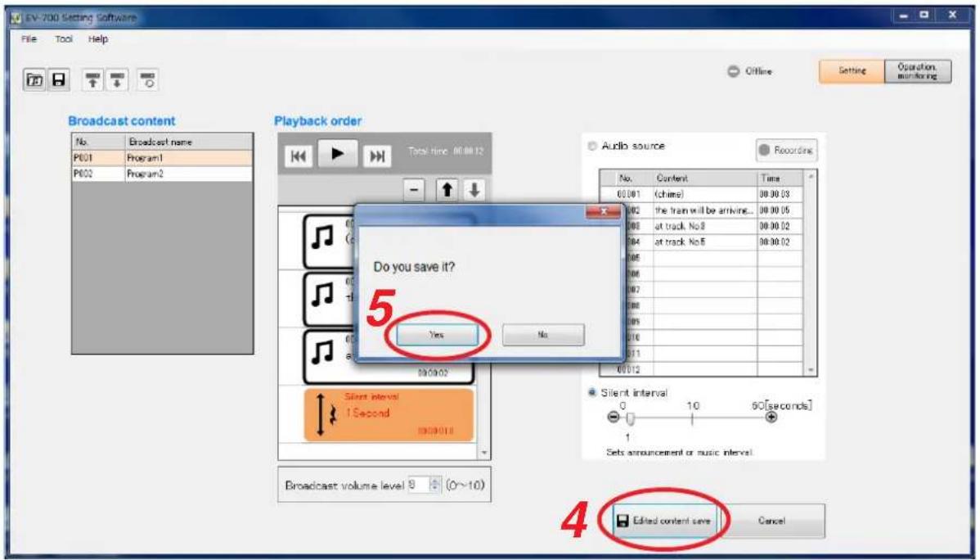The image size is (980, 560).
Task: Select the P002 Program2 row
Action: click(163, 174)
